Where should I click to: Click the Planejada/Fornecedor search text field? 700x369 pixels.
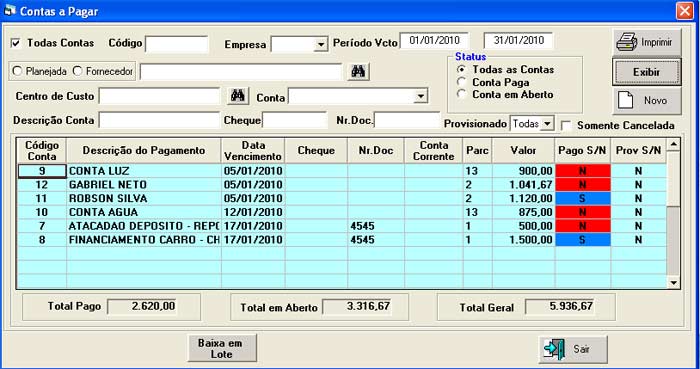tap(241, 71)
